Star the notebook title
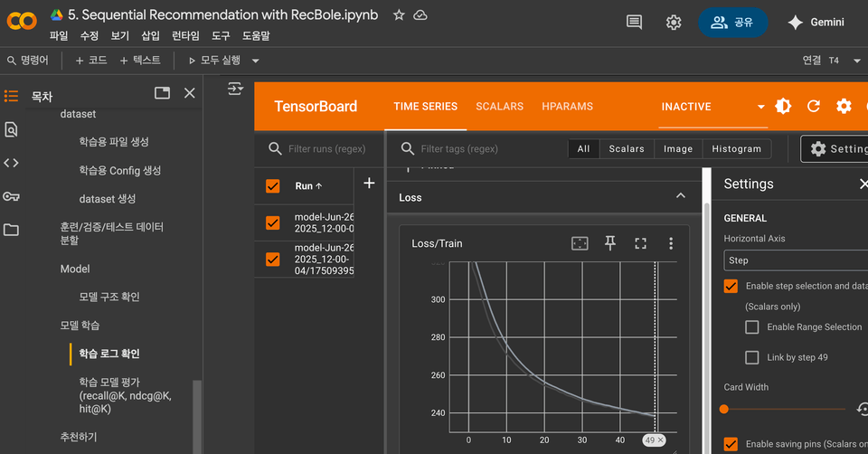 pyautogui.click(x=399, y=15)
